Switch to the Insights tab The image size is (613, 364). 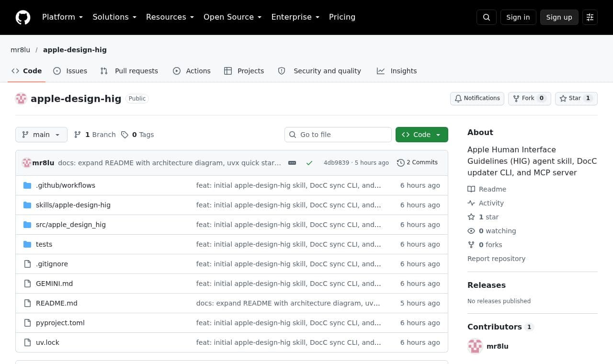pos(397,71)
